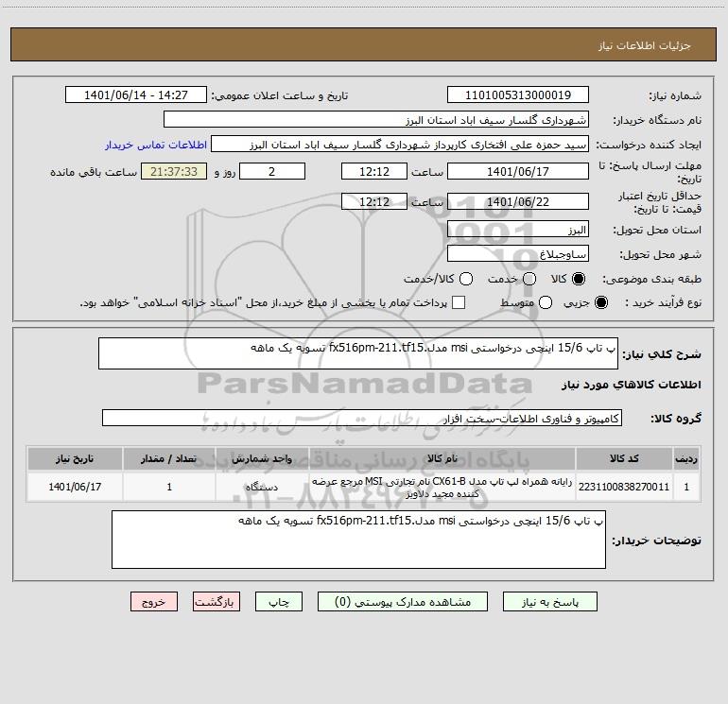Image resolution: width=728 pixels, height=704 pixels.
Task: Select the جزیی purchase type radio
Action: (600, 302)
